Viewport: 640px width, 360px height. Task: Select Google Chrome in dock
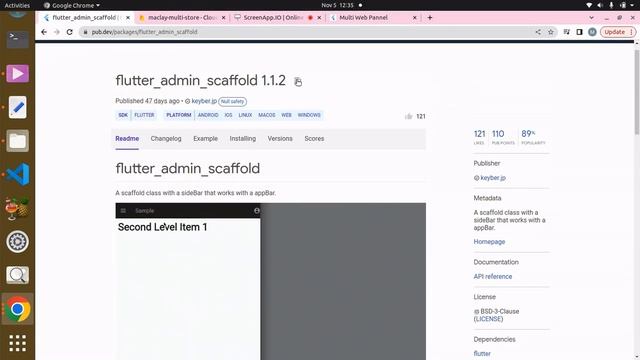click(x=17, y=309)
